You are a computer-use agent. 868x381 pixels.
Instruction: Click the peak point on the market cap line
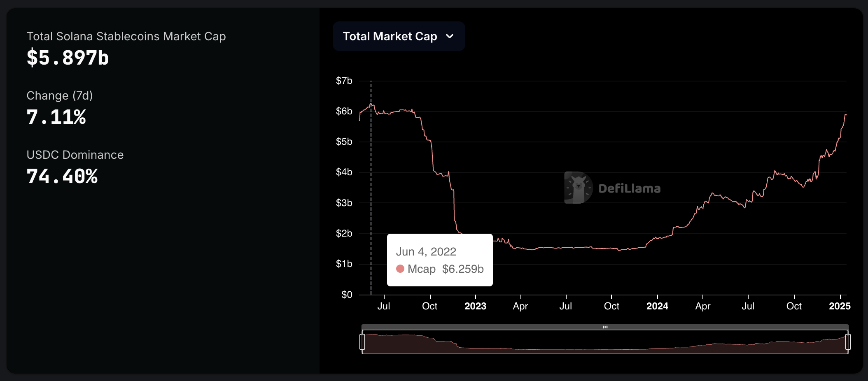tap(371, 104)
